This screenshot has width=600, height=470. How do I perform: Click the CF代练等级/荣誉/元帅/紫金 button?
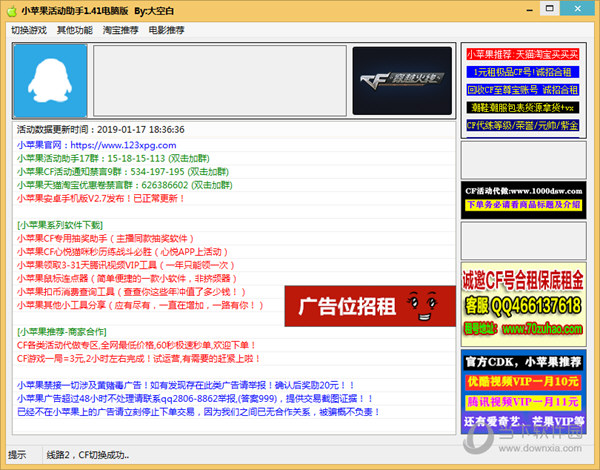pos(528,126)
